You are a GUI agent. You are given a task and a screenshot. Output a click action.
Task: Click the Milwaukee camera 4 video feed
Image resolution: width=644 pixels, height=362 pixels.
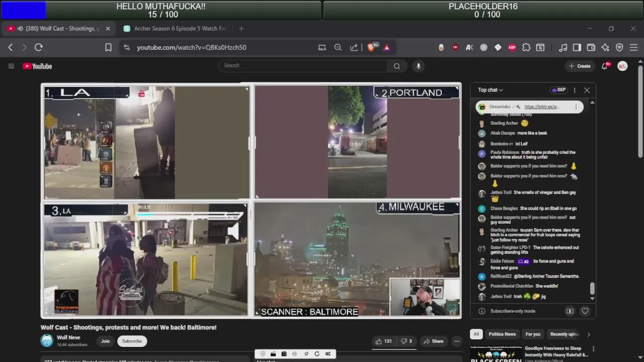[357, 259]
